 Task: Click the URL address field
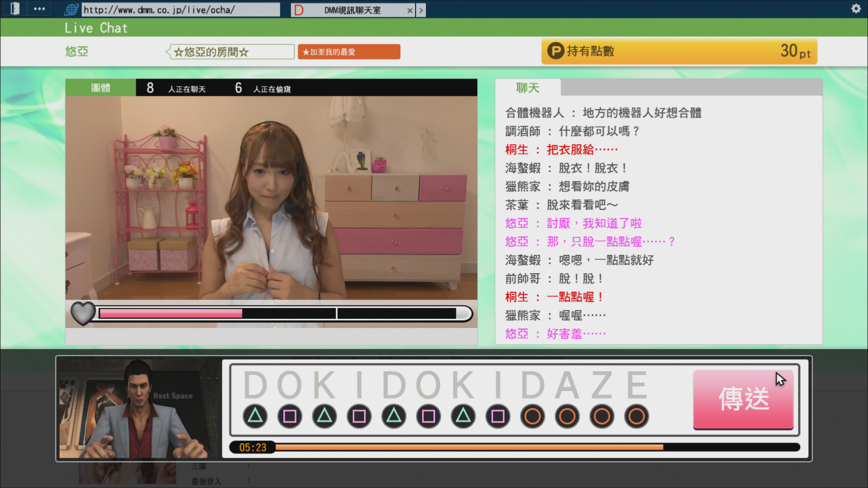coord(180,9)
